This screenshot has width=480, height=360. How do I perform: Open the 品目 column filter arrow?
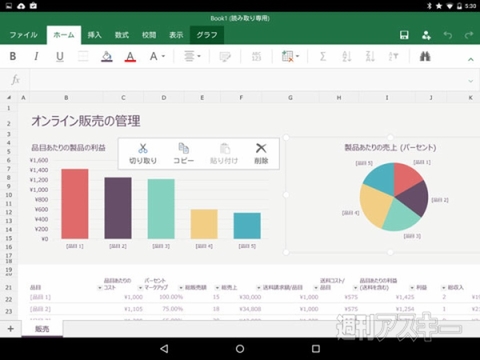point(99,288)
